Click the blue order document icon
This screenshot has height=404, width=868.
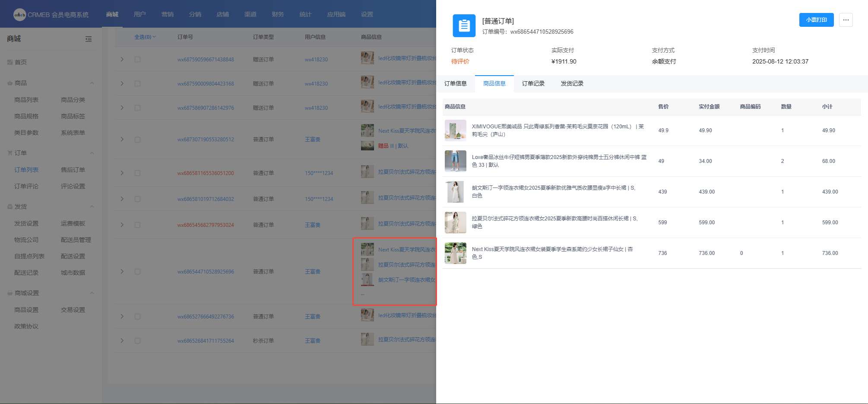464,25
